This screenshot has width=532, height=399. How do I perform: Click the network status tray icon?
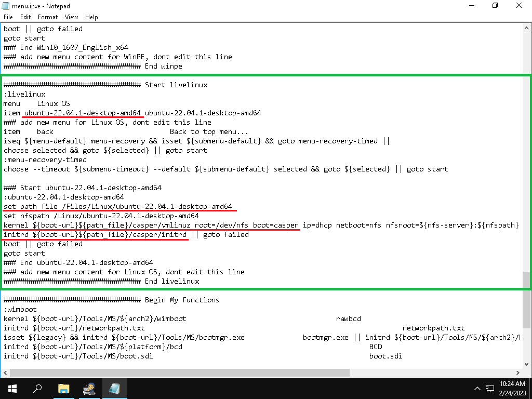click(x=489, y=389)
